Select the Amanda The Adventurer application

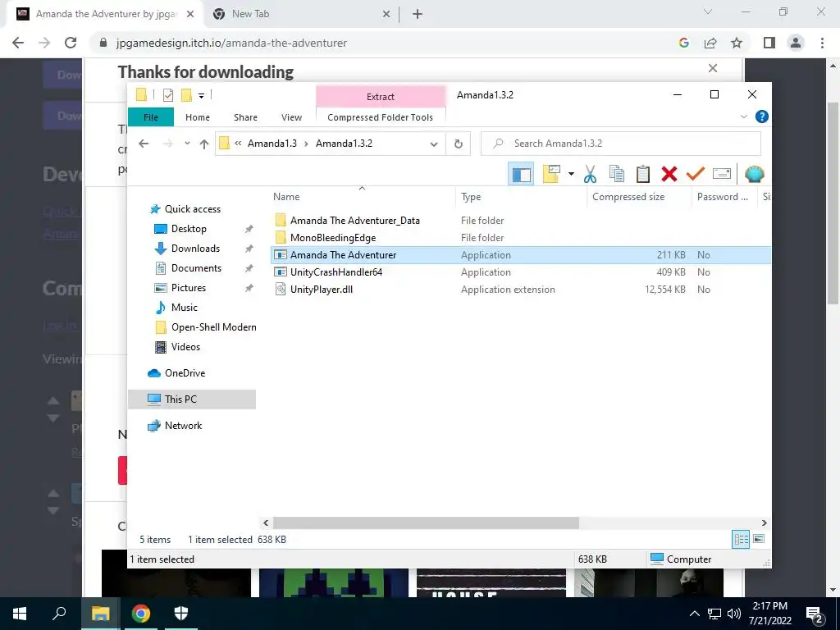click(521, 255)
